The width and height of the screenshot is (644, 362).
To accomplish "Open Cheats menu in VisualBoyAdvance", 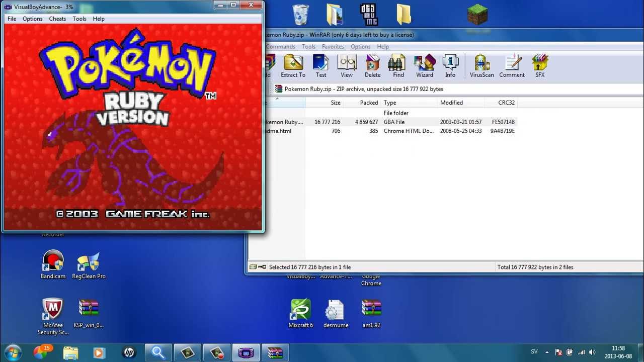I will pos(57,19).
